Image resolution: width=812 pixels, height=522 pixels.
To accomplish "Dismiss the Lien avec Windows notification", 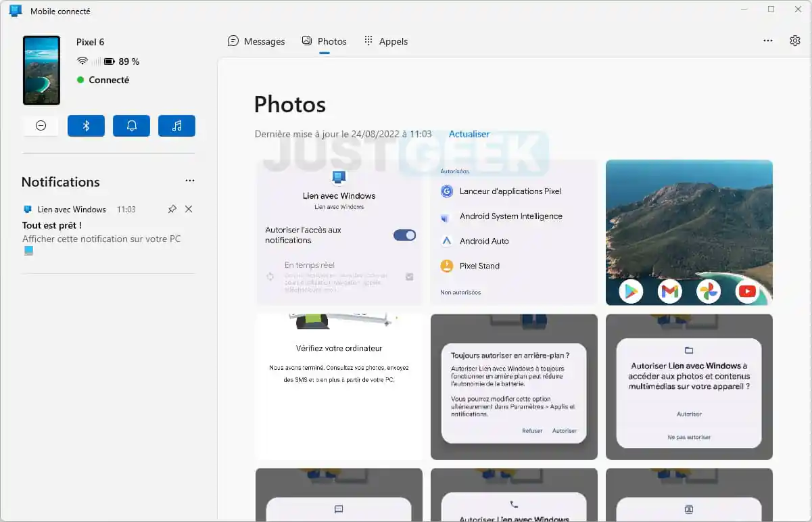I will click(189, 209).
